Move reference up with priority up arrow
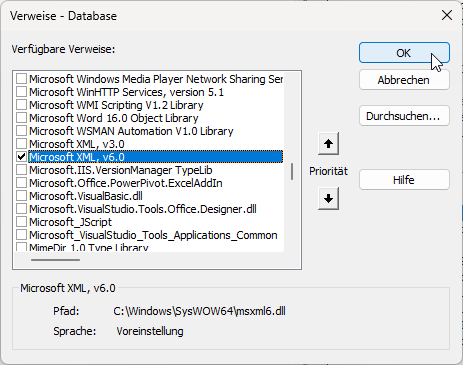Image resolution: width=463 pixels, height=365 pixels. [x=328, y=144]
